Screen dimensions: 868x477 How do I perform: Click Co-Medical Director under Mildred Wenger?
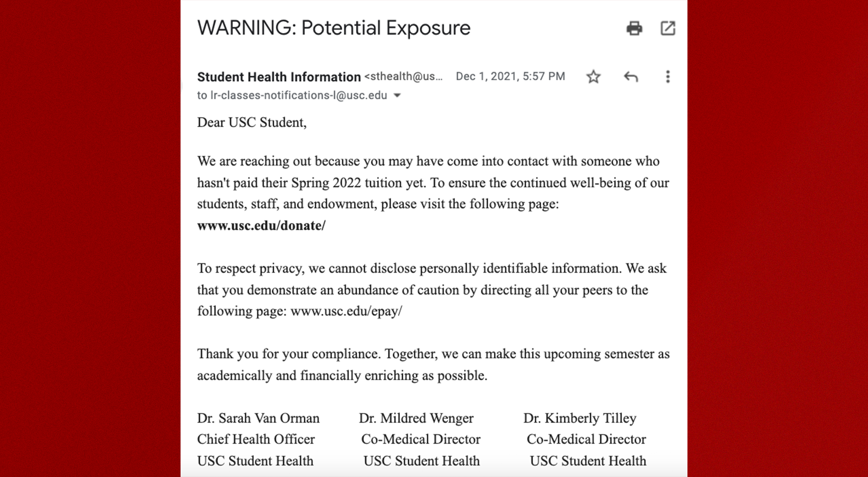point(421,439)
